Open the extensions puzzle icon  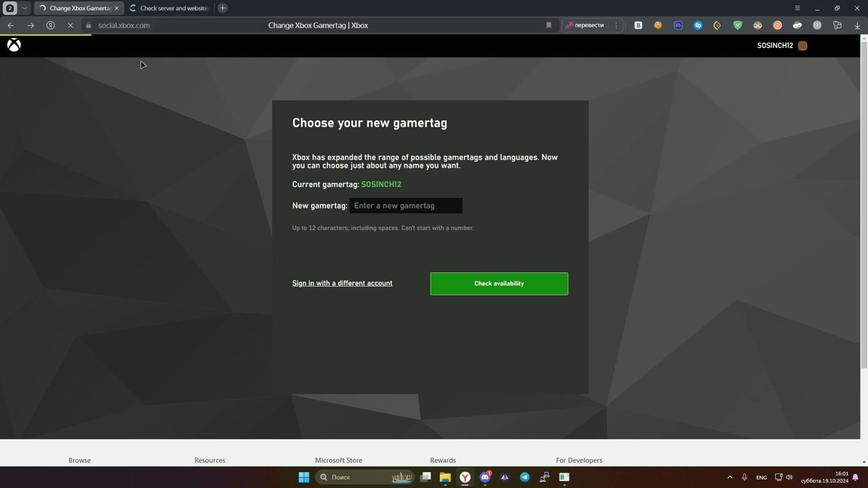click(837, 25)
